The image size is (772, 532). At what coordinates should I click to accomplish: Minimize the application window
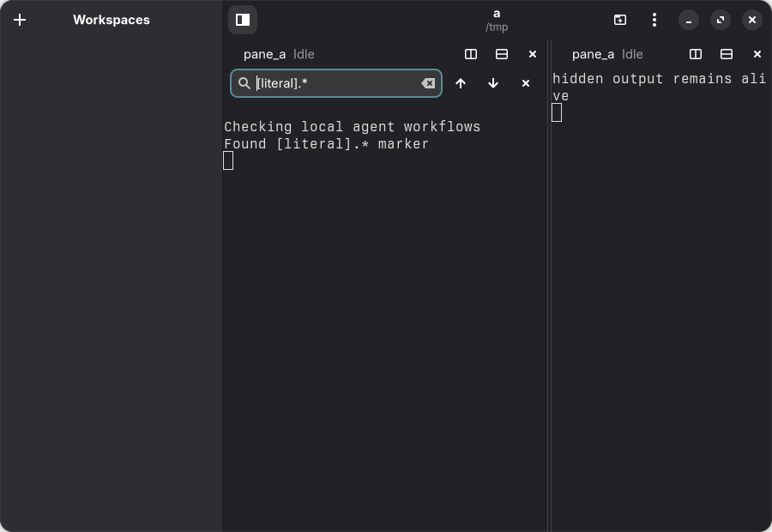689,20
